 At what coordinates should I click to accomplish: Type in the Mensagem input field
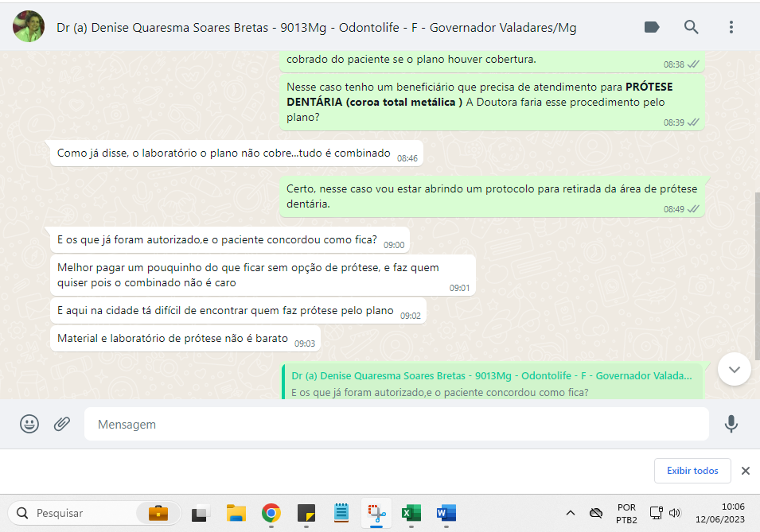396,425
